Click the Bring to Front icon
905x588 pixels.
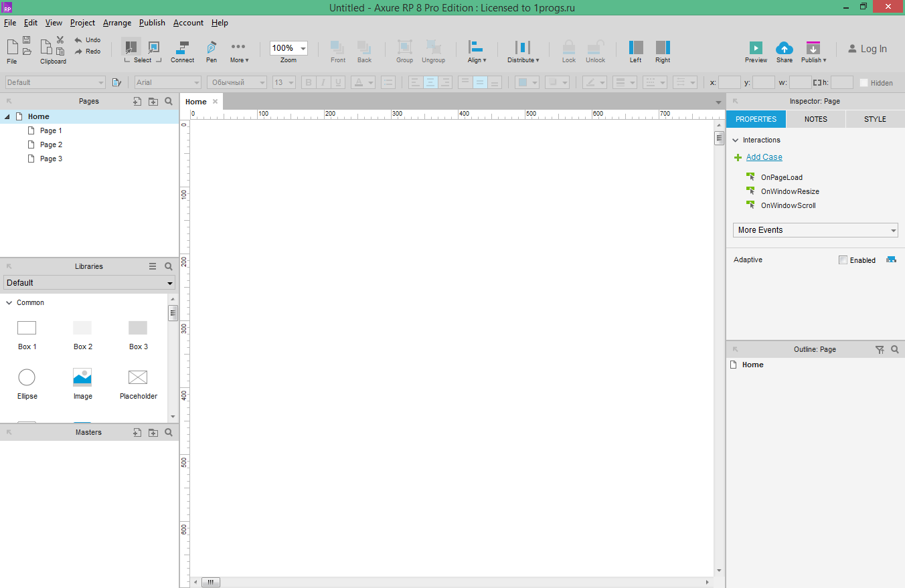click(338, 47)
